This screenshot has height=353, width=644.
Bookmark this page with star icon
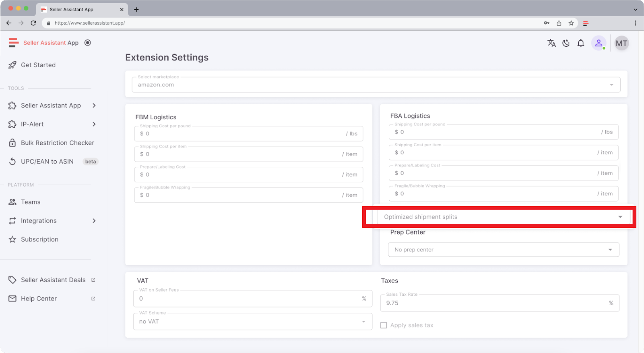pyautogui.click(x=571, y=23)
